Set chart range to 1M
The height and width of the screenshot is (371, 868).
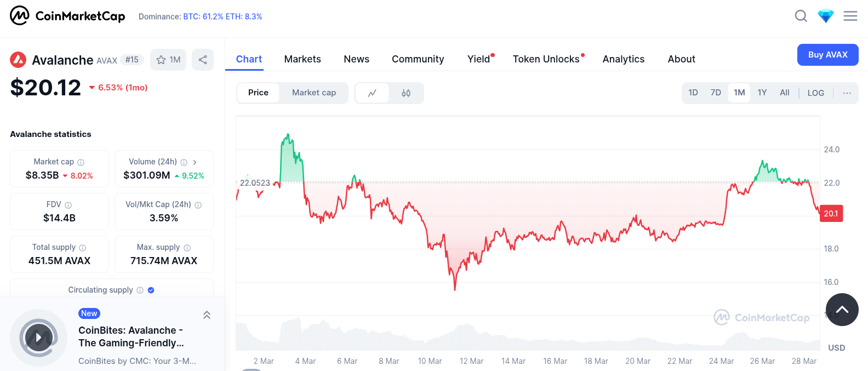(739, 93)
